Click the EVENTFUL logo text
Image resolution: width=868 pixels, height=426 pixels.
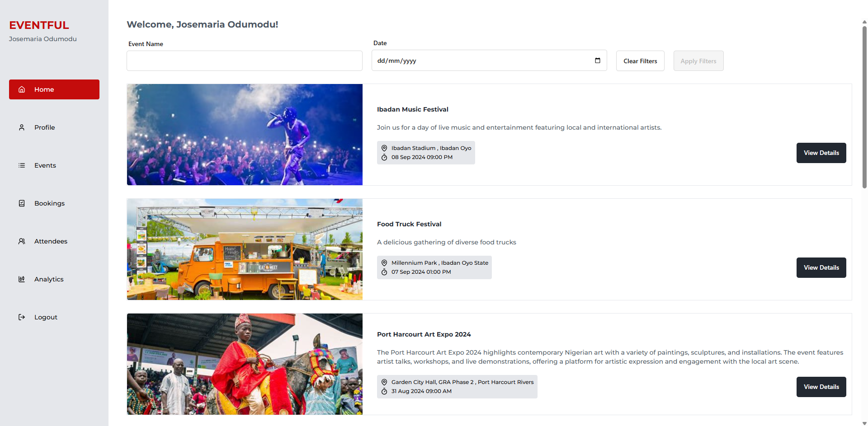[39, 25]
